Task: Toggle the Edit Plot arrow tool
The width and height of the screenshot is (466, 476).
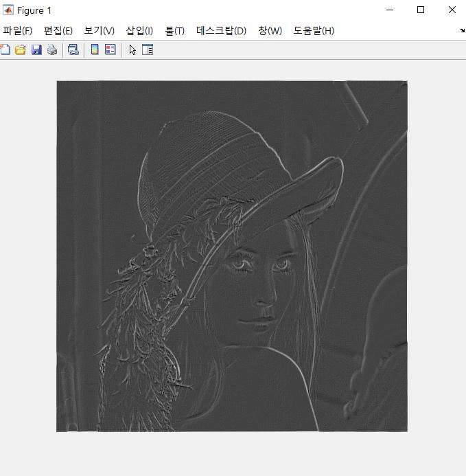Action: (132, 49)
